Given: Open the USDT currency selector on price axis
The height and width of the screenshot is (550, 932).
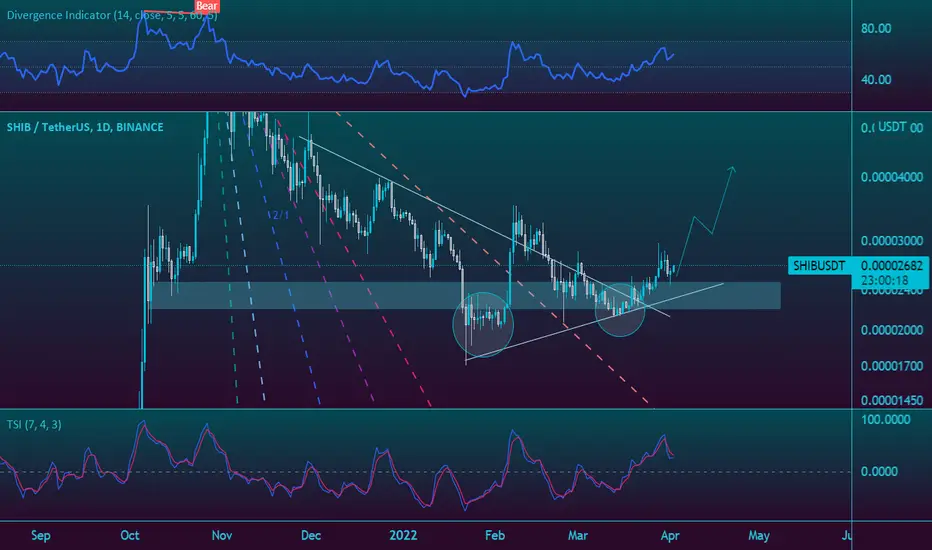Looking at the screenshot, I should (892, 127).
